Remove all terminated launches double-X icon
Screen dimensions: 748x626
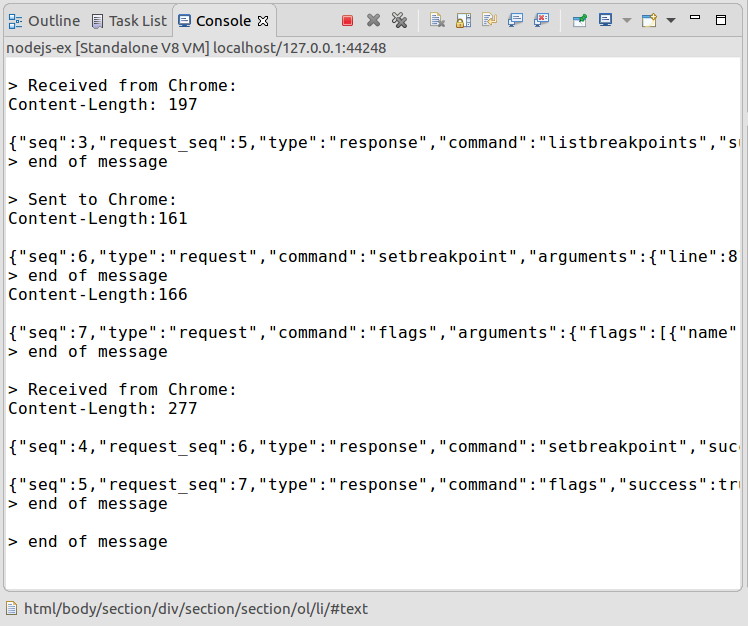(399, 20)
